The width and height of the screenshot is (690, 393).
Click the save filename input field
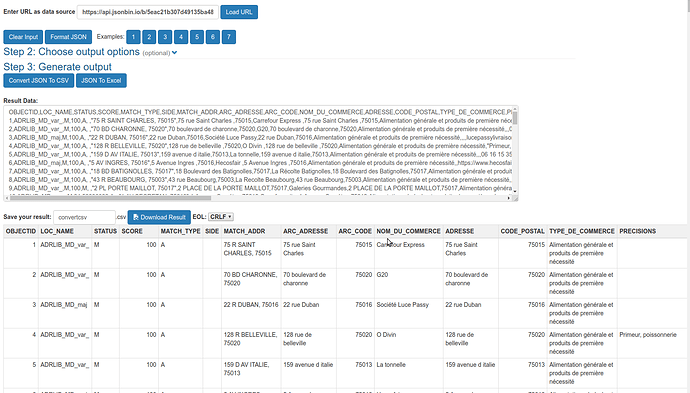(x=84, y=217)
